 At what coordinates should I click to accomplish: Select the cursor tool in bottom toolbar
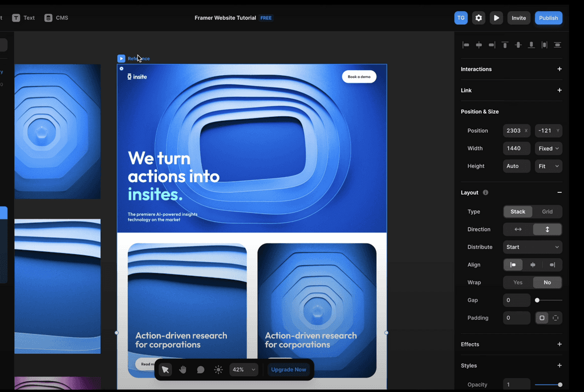click(165, 369)
